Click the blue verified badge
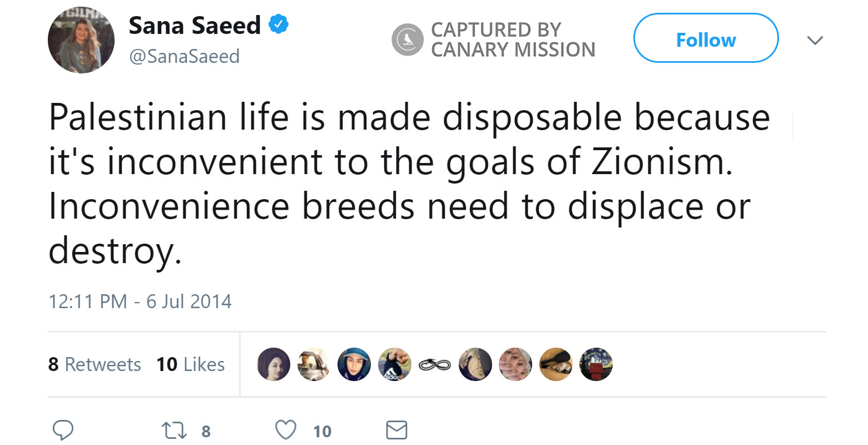 [x=278, y=25]
